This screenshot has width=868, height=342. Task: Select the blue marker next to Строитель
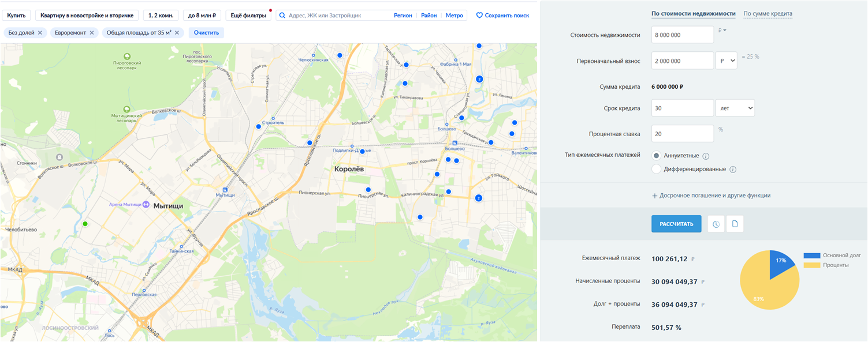[x=258, y=126]
